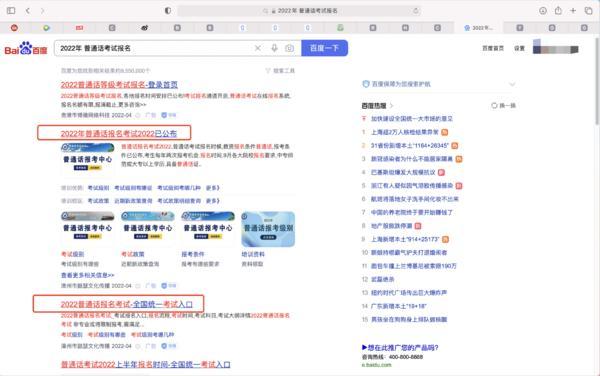This screenshot has width=600, height=376.
Task: Switch to the red rectangle icon tab
Action: coord(79,28)
